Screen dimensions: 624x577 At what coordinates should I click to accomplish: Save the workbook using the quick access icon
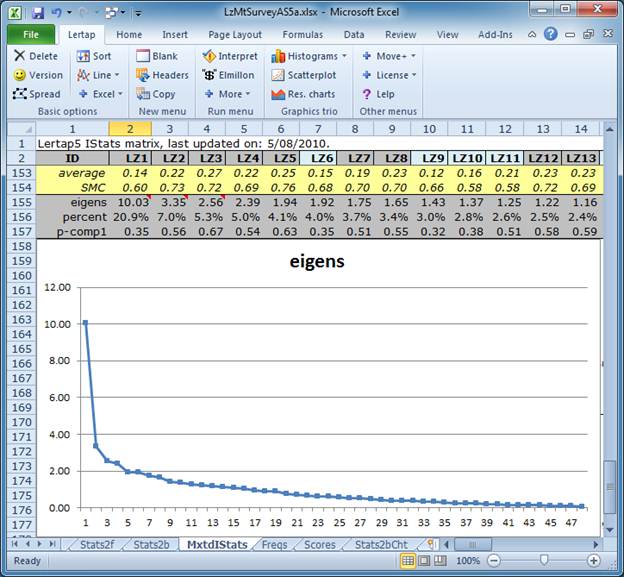tap(38, 13)
